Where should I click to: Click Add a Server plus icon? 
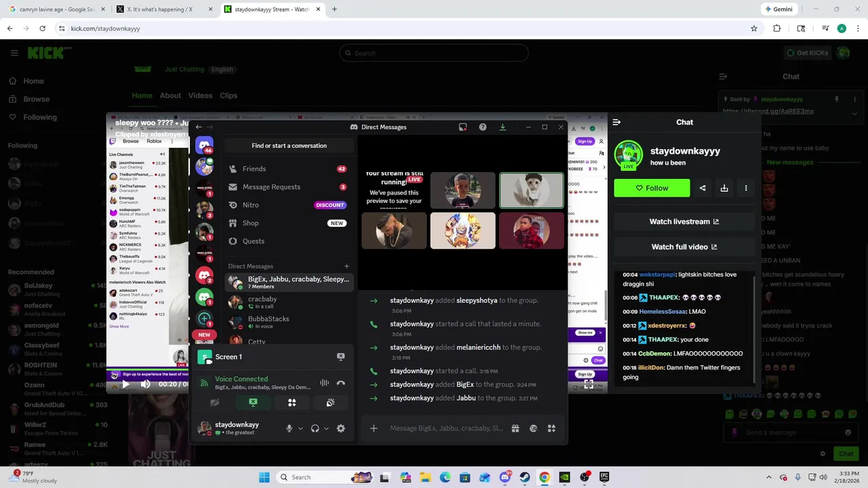[204, 318]
